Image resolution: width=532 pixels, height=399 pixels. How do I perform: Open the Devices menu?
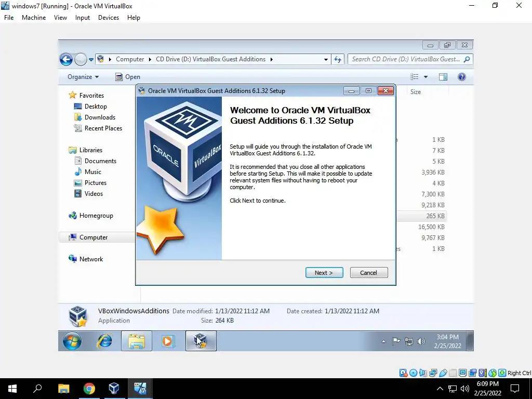click(109, 18)
